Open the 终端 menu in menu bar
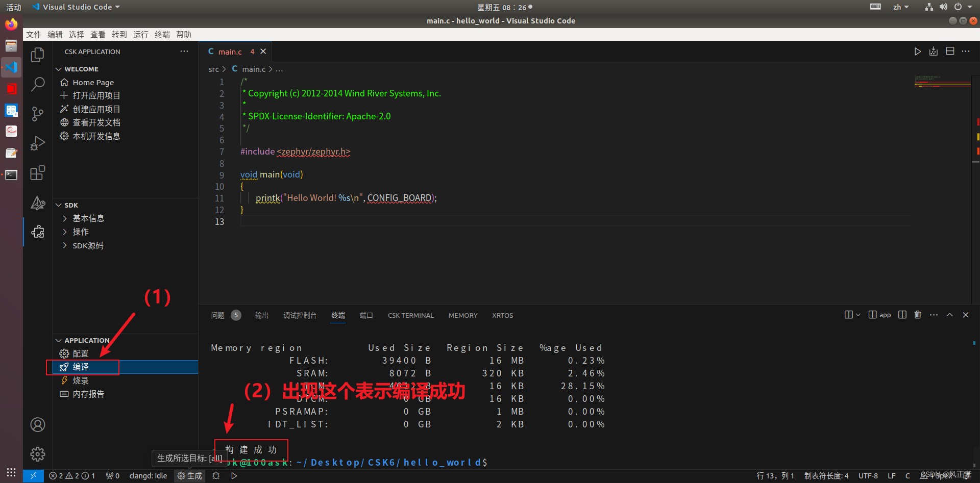Viewport: 980px width, 483px height. coord(162,34)
